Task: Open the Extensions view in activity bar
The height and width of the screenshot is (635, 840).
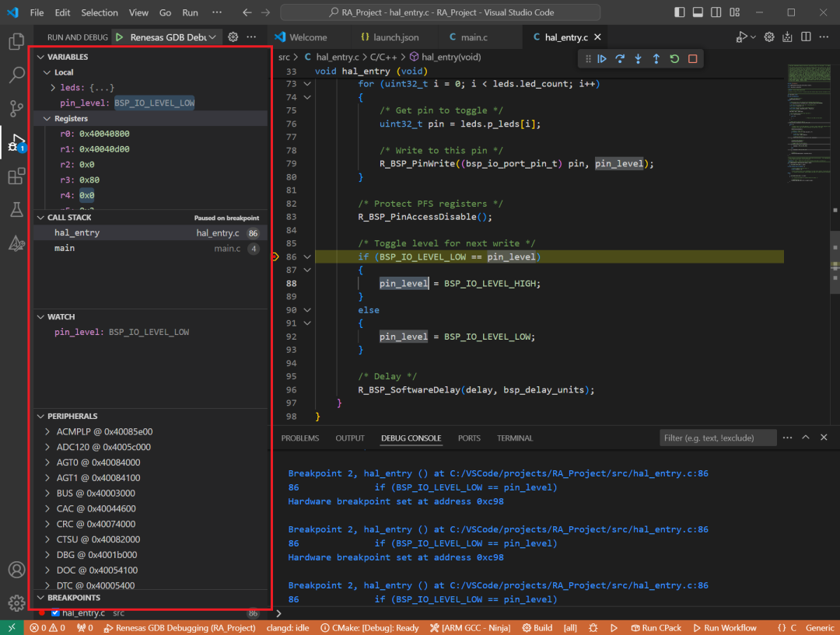Action: coord(16,176)
